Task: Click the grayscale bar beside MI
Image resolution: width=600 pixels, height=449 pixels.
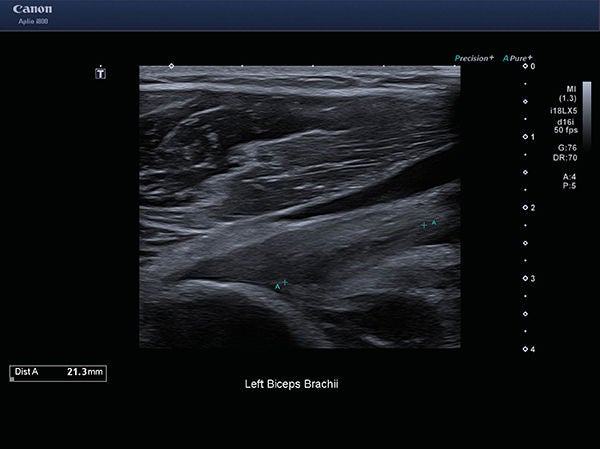Action: pyautogui.click(x=587, y=115)
